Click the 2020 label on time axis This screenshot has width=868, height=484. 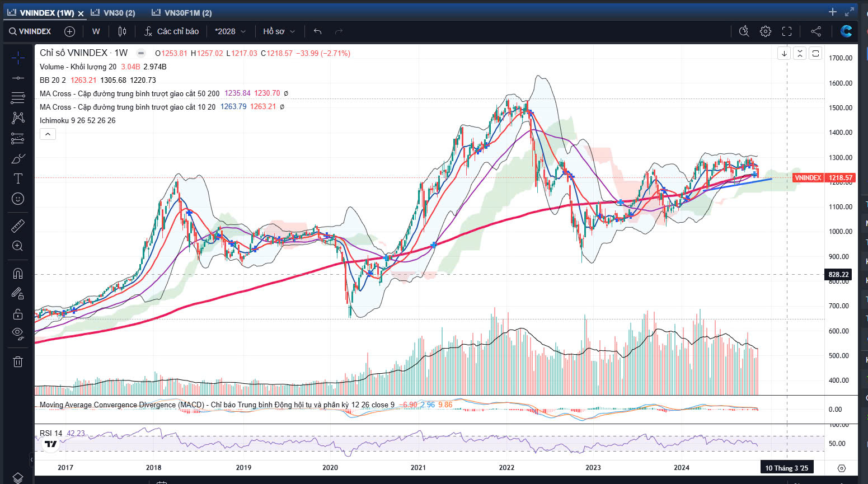[x=330, y=468]
